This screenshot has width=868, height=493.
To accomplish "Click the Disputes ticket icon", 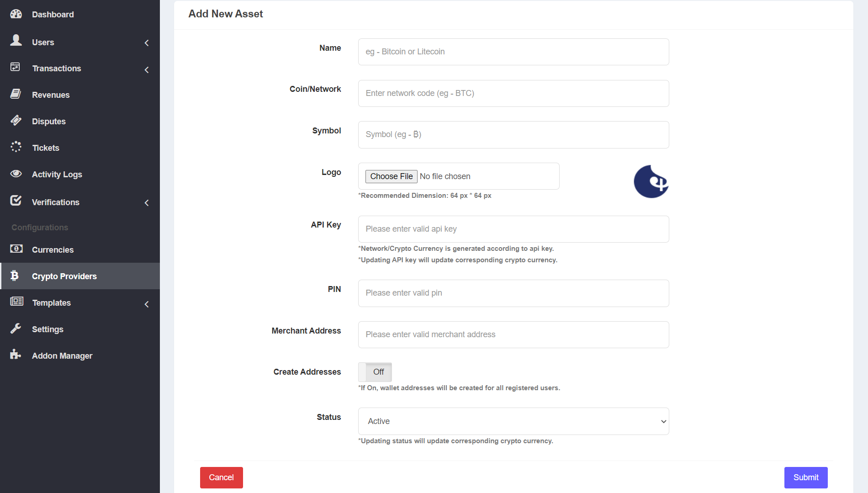I will 16,121.
